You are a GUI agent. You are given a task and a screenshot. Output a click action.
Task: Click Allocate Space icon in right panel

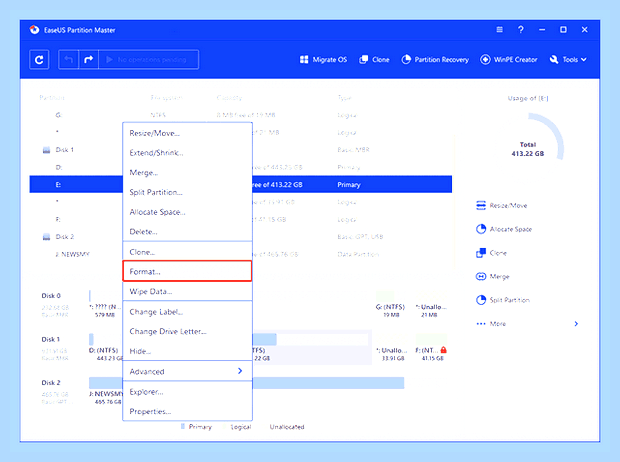(481, 229)
